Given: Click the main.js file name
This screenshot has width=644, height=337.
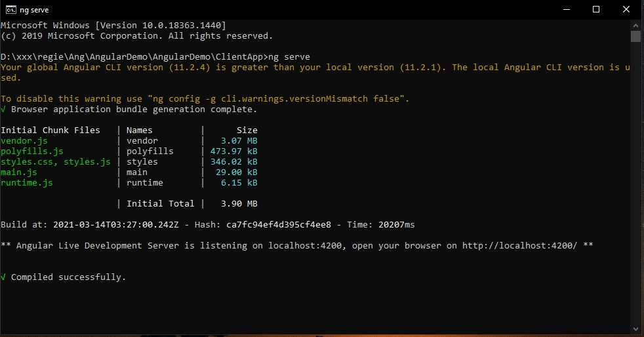Looking at the screenshot, I should click(19, 172).
